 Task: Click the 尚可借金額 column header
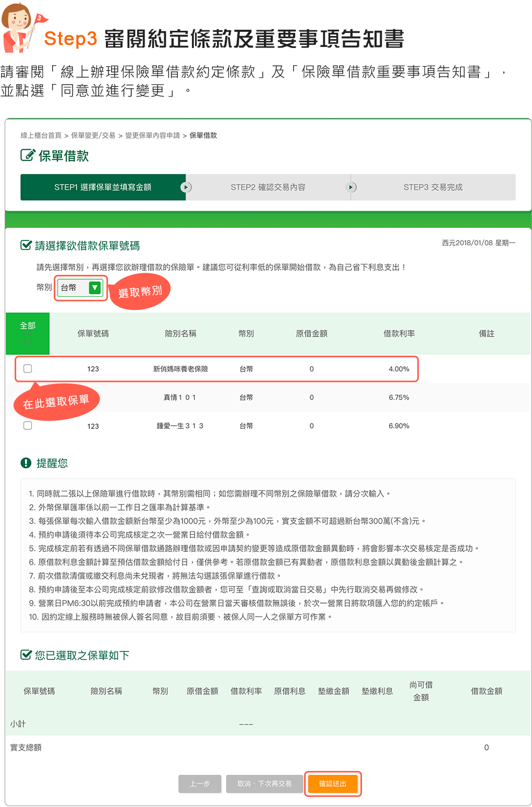(421, 691)
